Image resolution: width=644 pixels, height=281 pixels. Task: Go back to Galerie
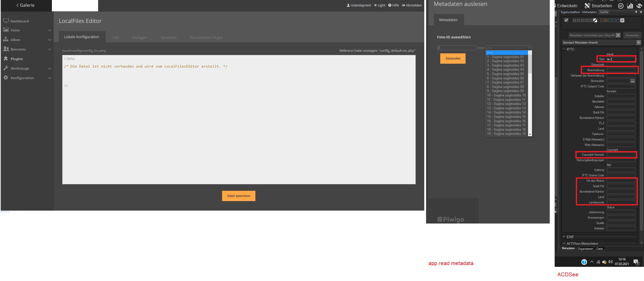click(25, 5)
